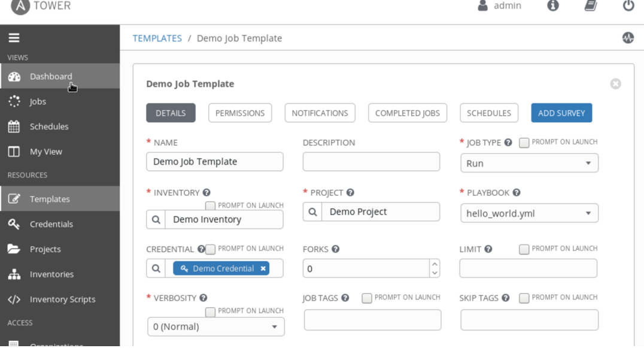Switch to the Details tab

click(x=171, y=113)
